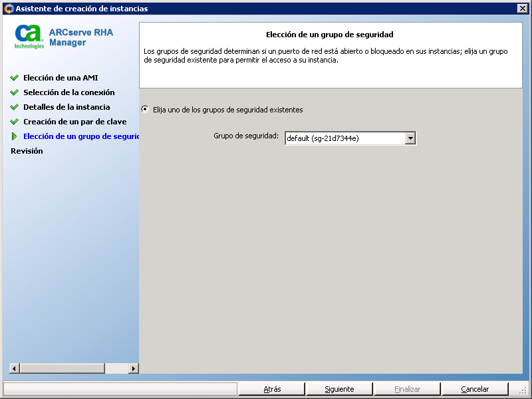The height and width of the screenshot is (399, 532).
Task: Click the green checkmark beside Elección de una AMI
Action: click(x=15, y=78)
